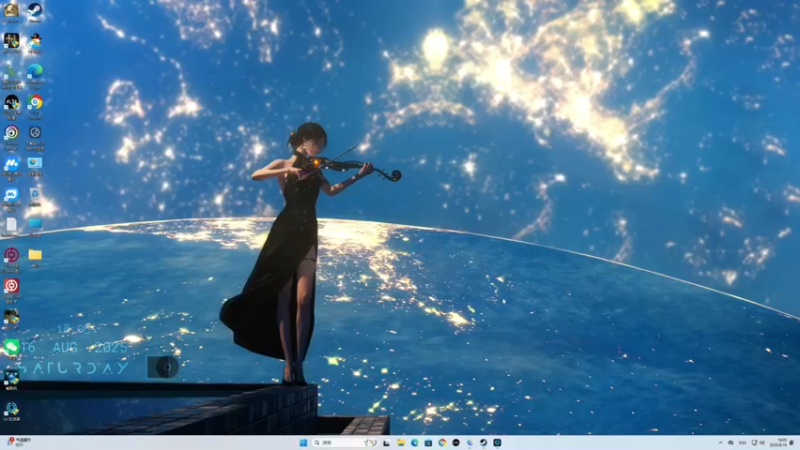Click the taskbar search box
The image size is (800, 450).
344,442
